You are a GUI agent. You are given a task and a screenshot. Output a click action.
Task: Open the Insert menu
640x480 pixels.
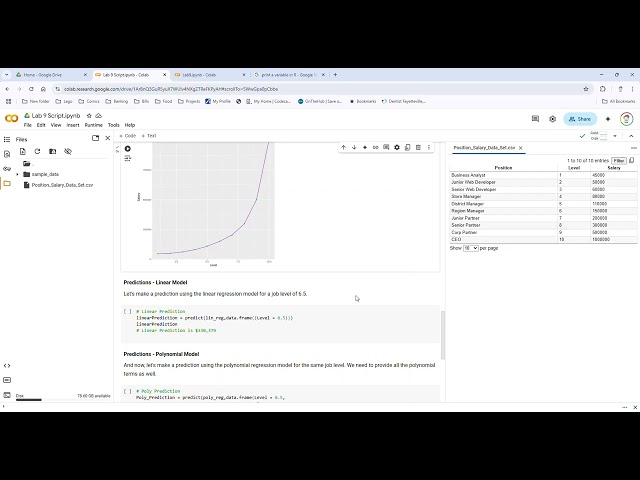pyautogui.click(x=73, y=125)
